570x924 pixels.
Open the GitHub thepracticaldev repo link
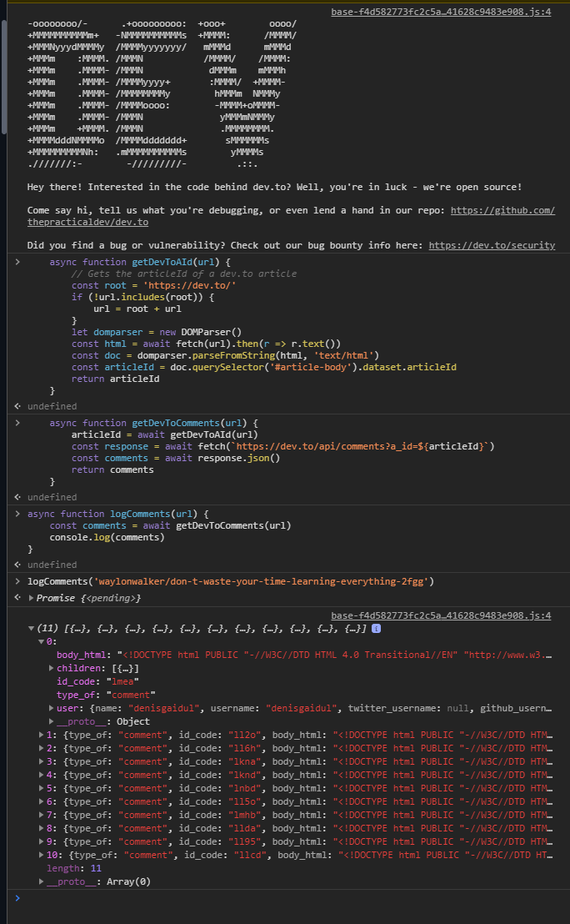[x=502, y=210]
